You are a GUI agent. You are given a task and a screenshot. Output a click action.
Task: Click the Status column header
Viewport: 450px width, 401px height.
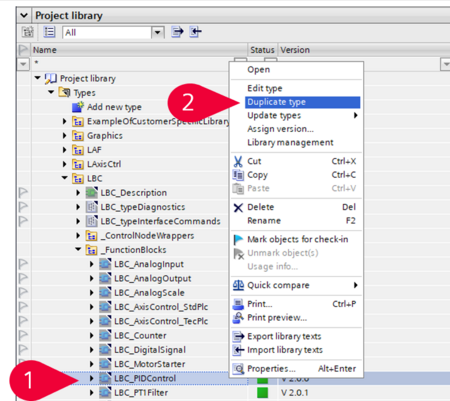point(262,50)
